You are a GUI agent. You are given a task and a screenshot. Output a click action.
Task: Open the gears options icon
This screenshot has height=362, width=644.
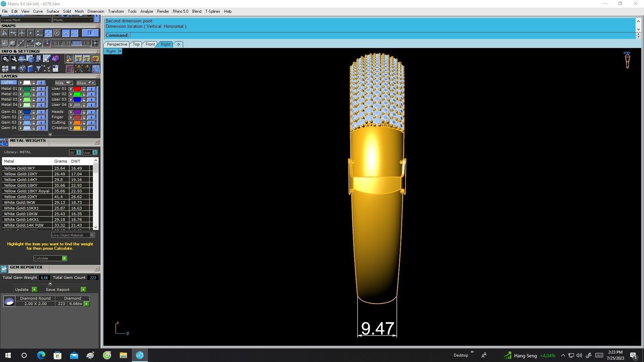point(5,59)
